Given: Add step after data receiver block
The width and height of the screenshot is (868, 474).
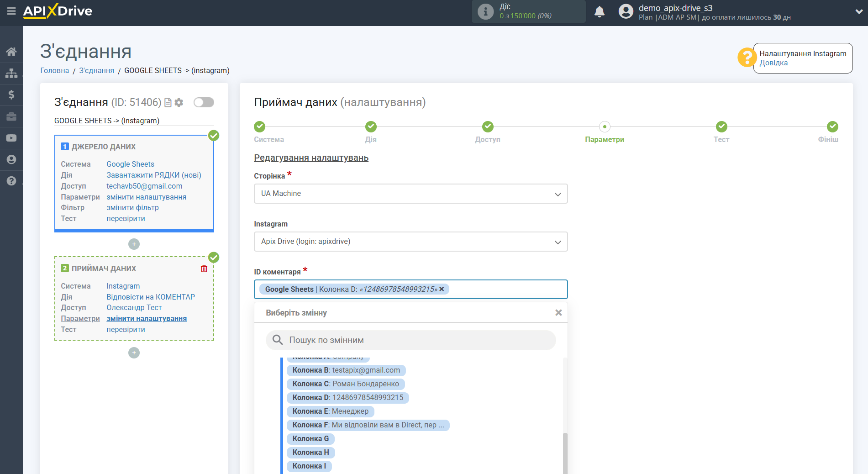Looking at the screenshot, I should (134, 353).
